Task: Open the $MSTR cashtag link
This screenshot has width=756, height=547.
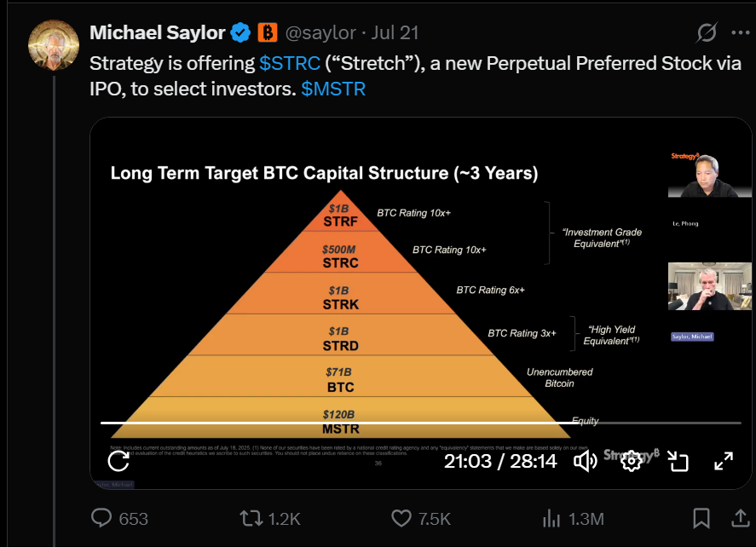Action: [x=333, y=89]
